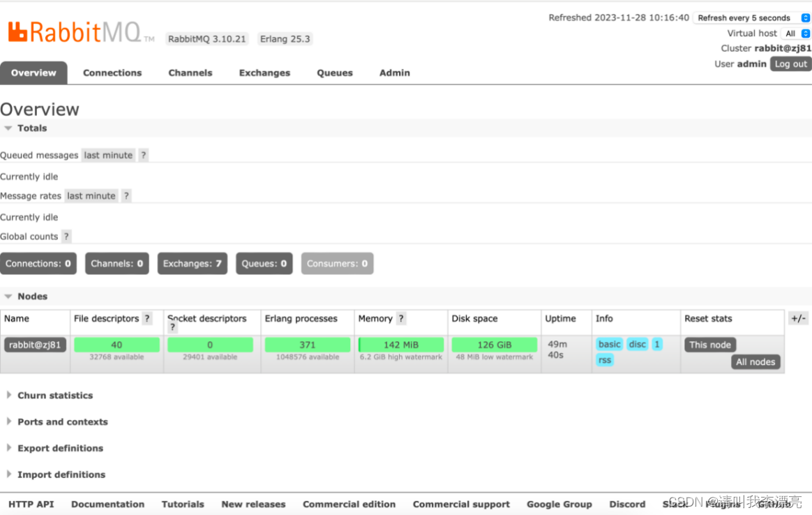Click Queues: 0 count button
The width and height of the screenshot is (812, 515).
264,264
